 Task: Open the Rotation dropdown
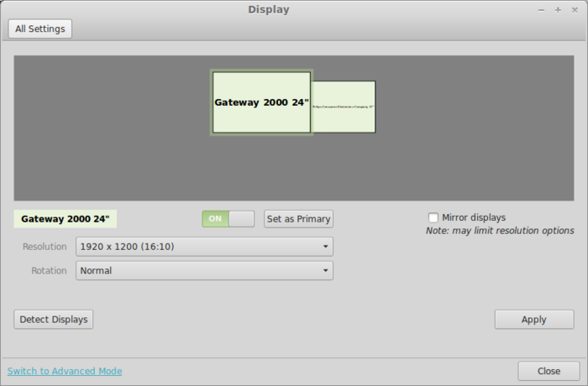204,270
